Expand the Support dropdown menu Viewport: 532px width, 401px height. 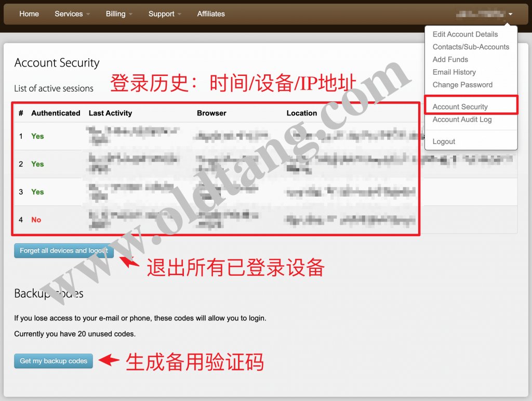[x=164, y=14]
